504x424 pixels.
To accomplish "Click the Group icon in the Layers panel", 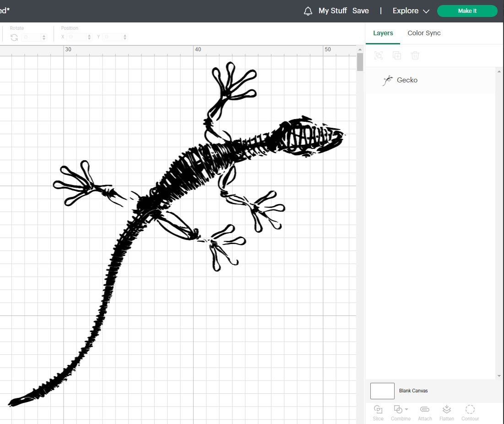I will (379, 55).
